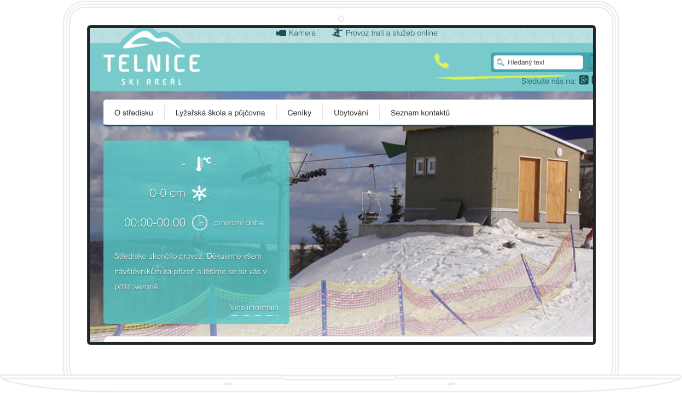Open the Seznam kontaktů menu item
Viewport: 682px width, 393px height.
click(x=420, y=113)
